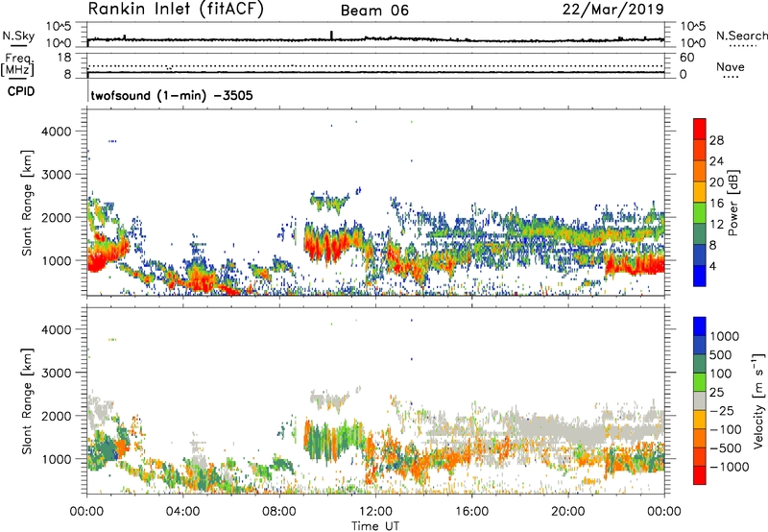The height and width of the screenshot is (532, 768).
Task: Click the date "22/Mar/2019"
Action: [612, 9]
